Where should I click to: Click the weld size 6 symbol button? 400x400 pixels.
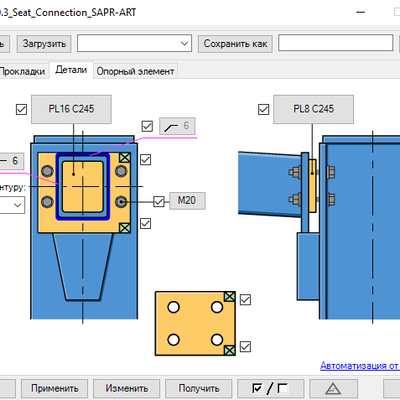click(x=177, y=126)
